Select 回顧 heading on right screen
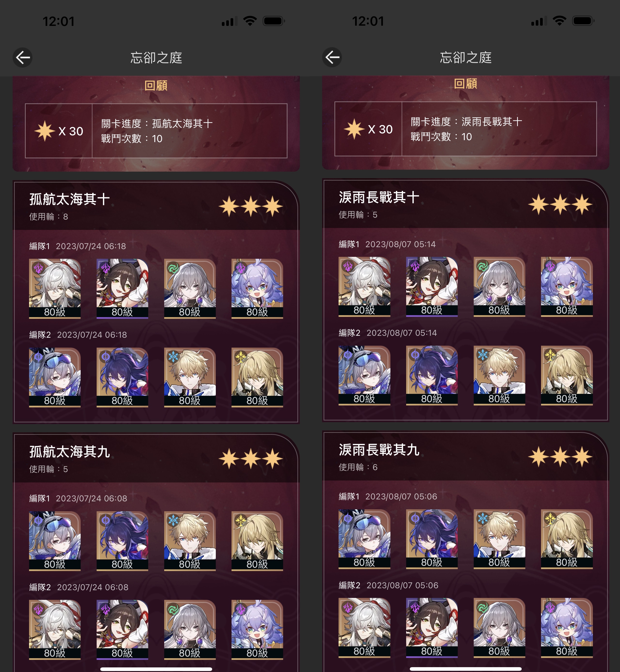Screen dimensions: 620x672 tap(466, 84)
